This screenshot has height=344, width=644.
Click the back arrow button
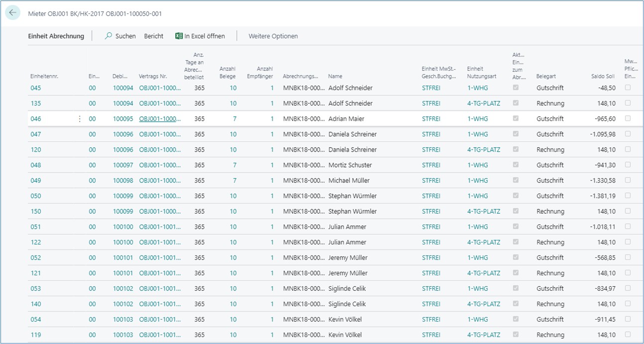pos(12,13)
